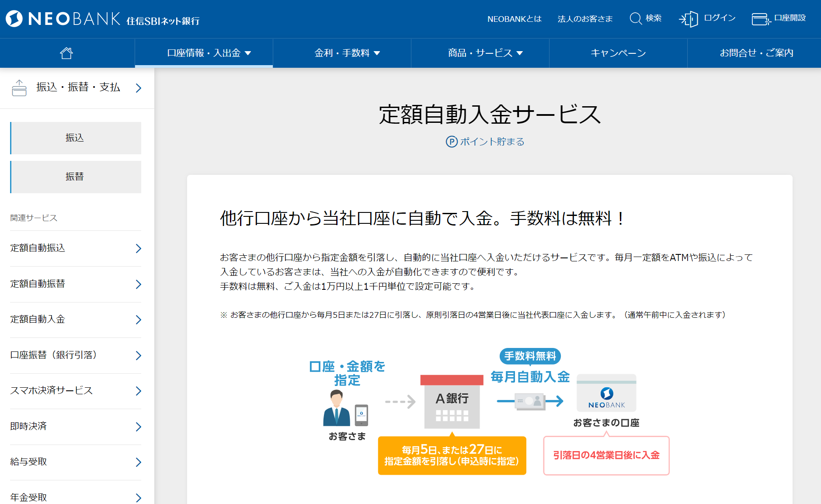Image resolution: width=821 pixels, height=504 pixels.
Task: Click the 振込 sidebar button
Action: click(75, 138)
